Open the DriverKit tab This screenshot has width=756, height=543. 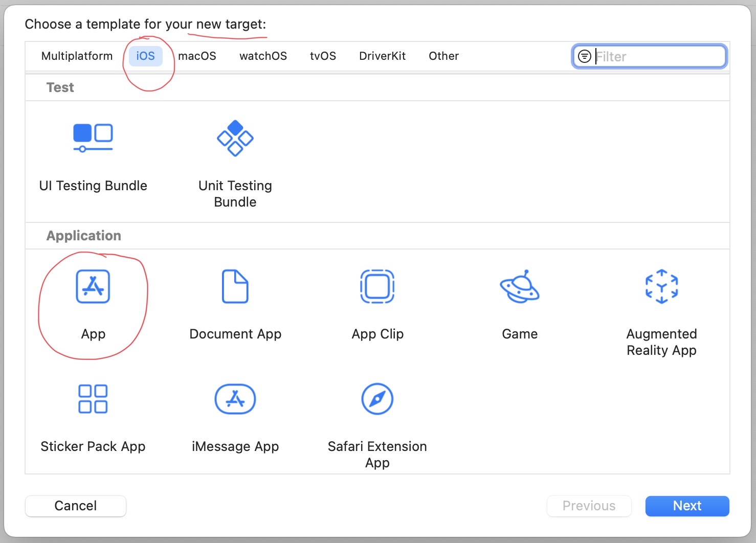pyautogui.click(x=382, y=56)
